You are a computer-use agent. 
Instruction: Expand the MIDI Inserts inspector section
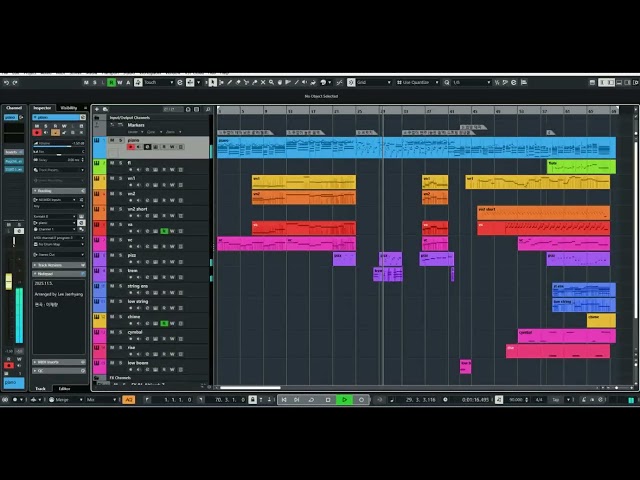(59, 362)
